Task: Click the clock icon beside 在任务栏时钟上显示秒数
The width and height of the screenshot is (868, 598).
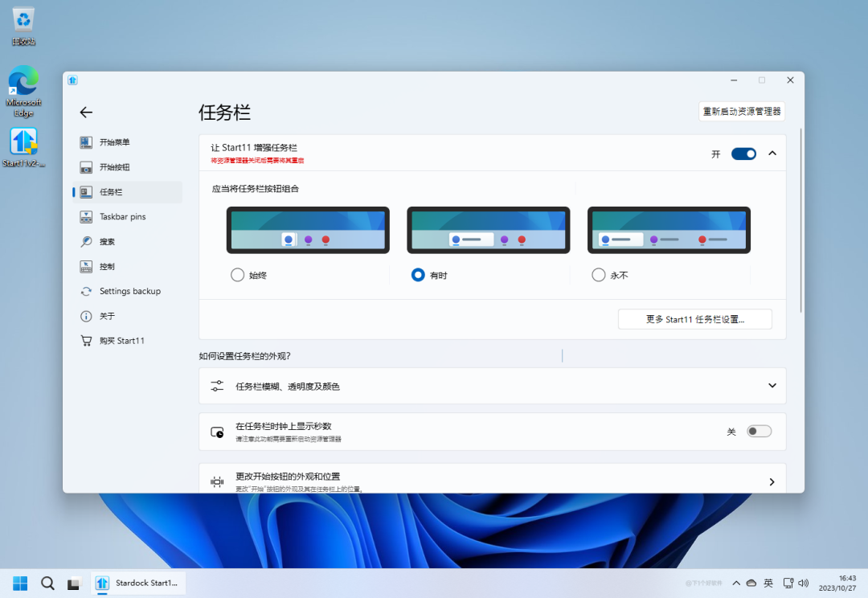Action: [x=217, y=432]
